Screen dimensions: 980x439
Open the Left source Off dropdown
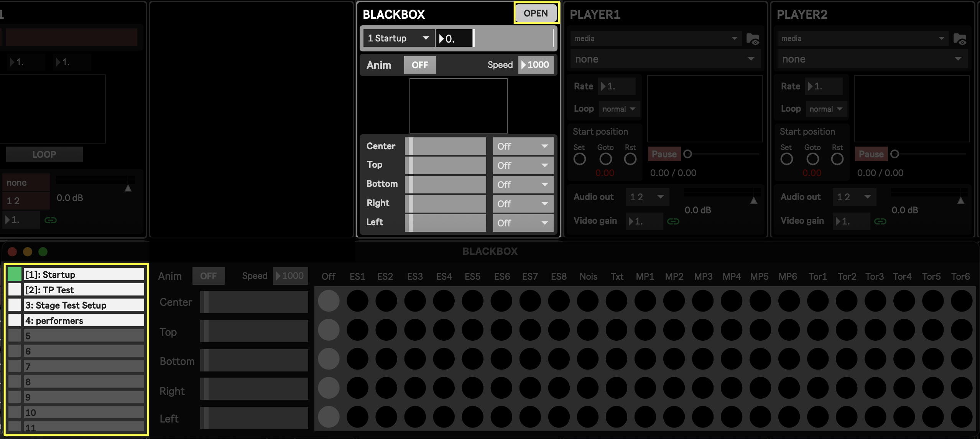coord(523,223)
